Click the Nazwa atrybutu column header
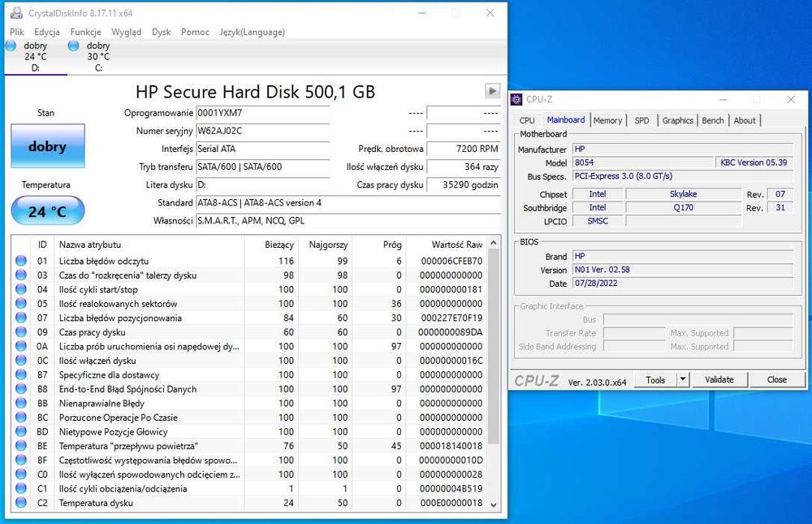 pos(149,244)
